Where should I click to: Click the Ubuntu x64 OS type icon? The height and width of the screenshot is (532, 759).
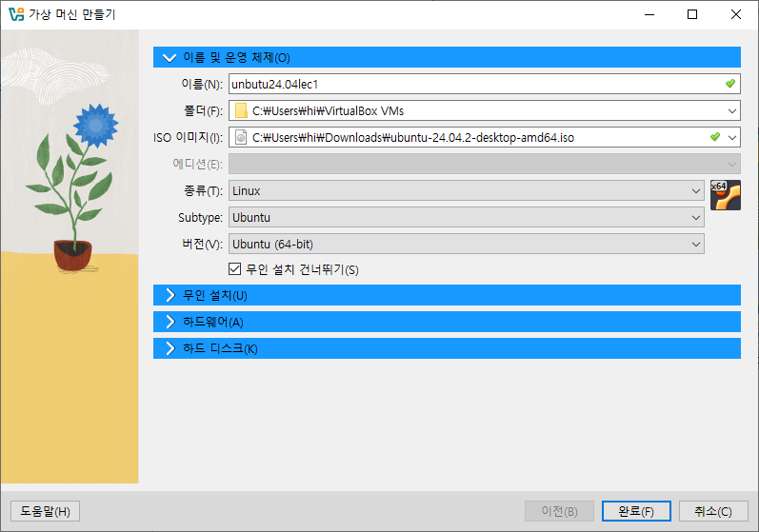tap(725, 195)
